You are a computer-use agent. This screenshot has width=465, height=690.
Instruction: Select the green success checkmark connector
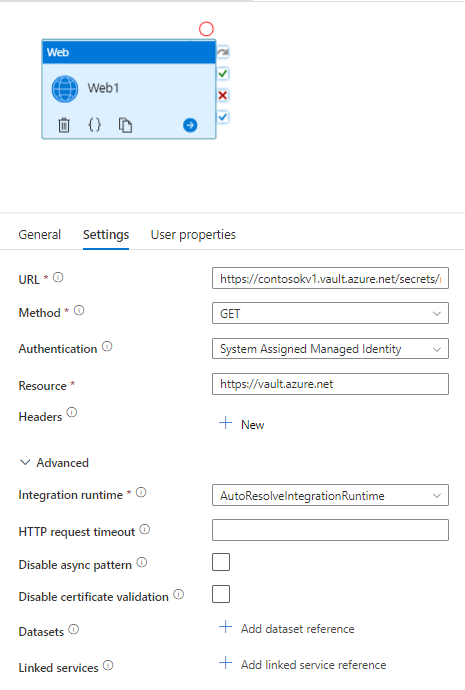[x=223, y=73]
